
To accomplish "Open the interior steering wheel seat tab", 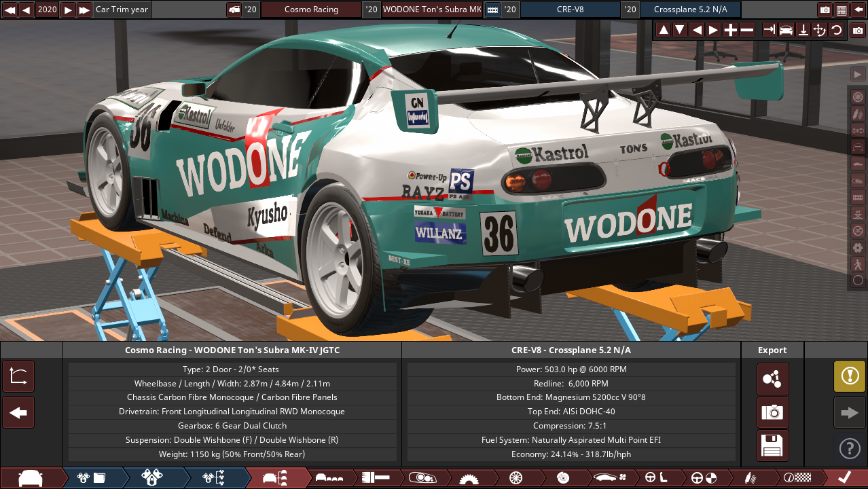I will coord(655,478).
